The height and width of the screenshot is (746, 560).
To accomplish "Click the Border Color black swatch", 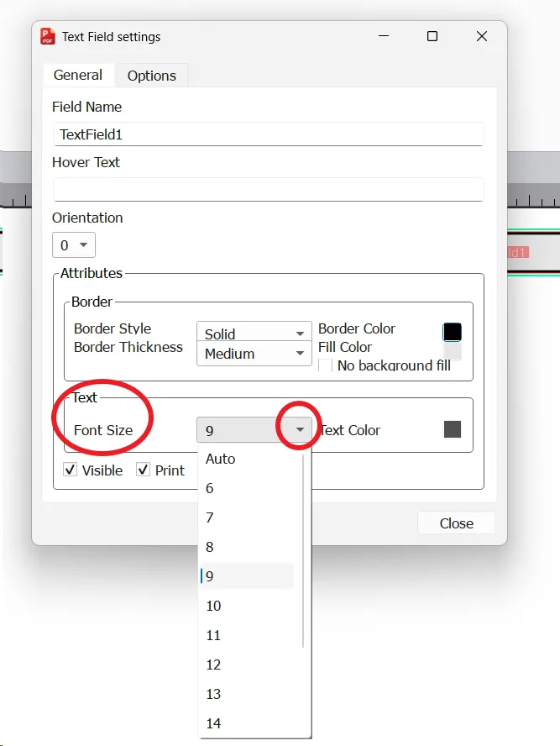I will pos(452,332).
